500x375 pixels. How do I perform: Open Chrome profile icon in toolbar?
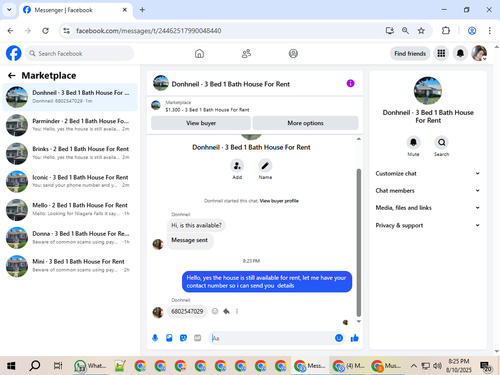(472, 31)
